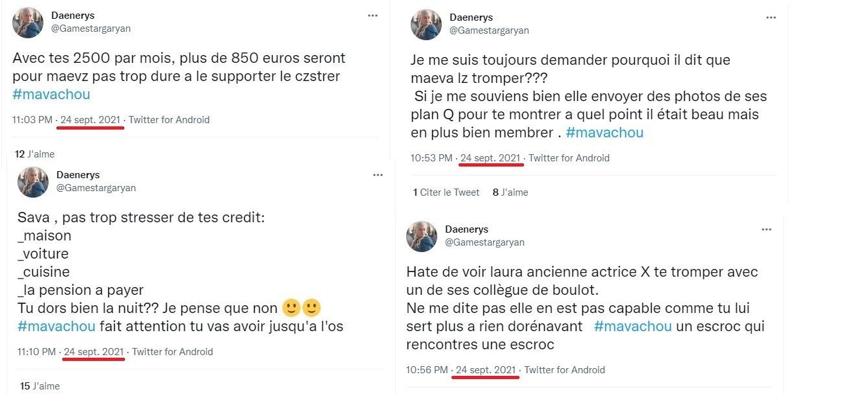Open the profile picture on the 11:10 PM tweet

(x=32, y=182)
